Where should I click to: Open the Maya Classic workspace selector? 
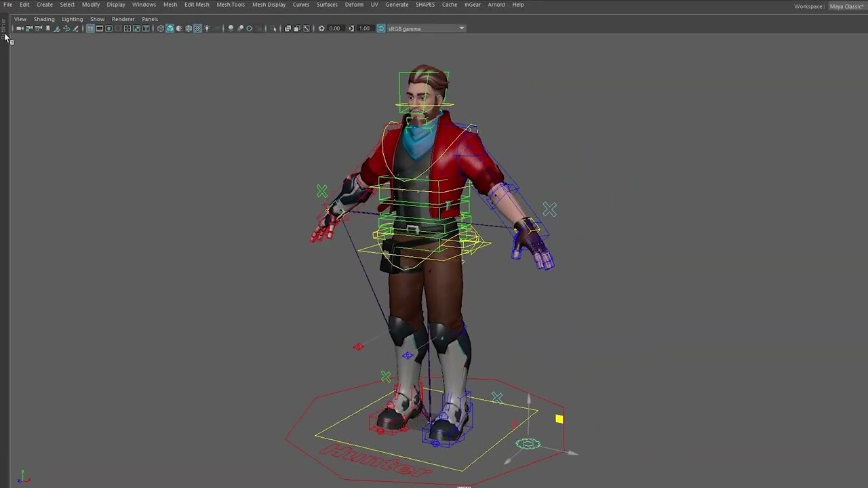pyautogui.click(x=846, y=6)
